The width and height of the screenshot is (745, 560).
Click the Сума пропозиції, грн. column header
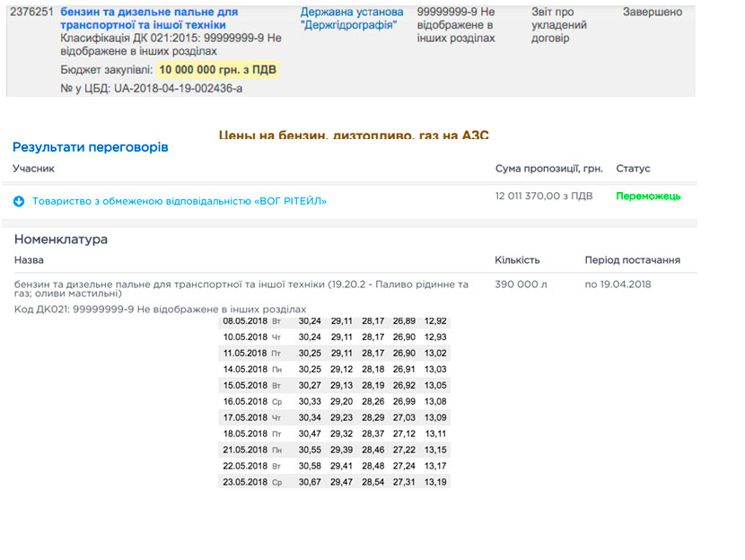(x=548, y=169)
